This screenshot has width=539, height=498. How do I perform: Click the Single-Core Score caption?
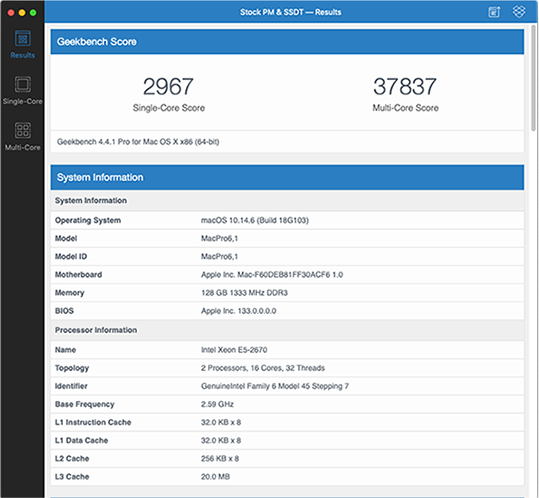pos(168,108)
